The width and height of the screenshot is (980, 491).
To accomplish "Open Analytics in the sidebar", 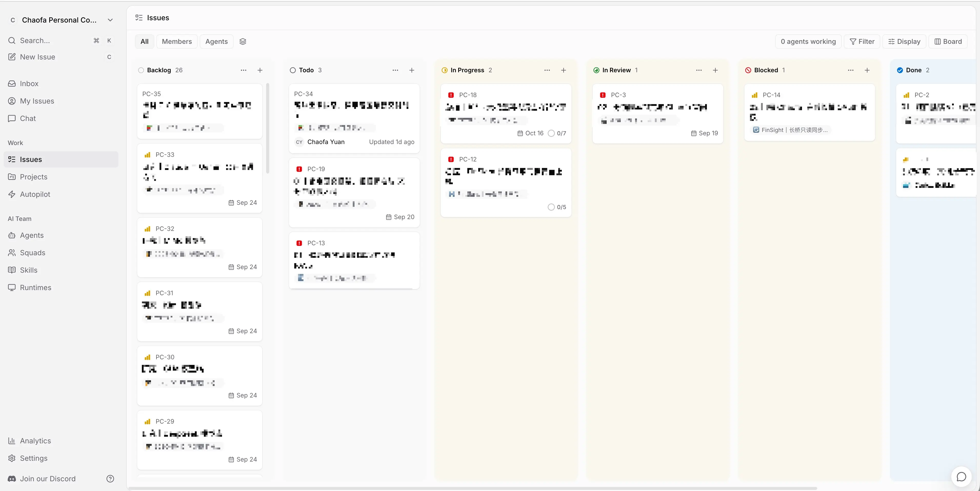I will (x=61, y=441).
